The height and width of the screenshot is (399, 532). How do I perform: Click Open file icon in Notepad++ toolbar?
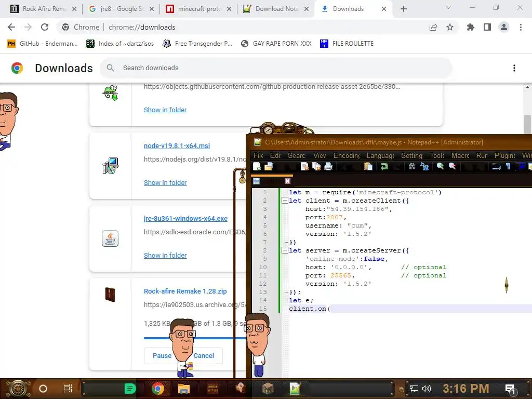(269, 166)
